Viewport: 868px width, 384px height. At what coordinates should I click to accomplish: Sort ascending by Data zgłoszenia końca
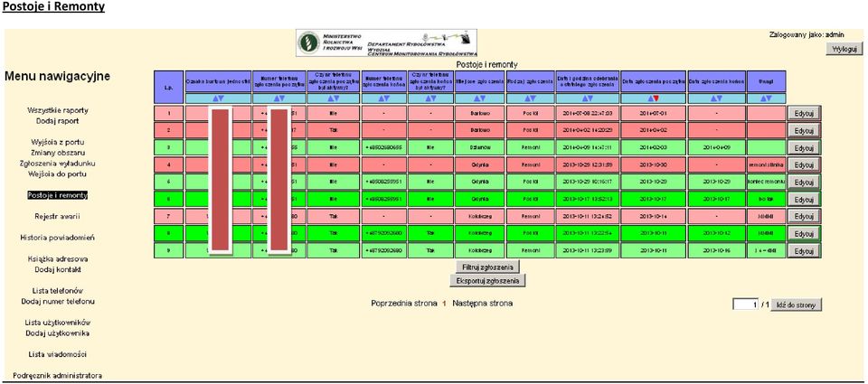(713, 98)
